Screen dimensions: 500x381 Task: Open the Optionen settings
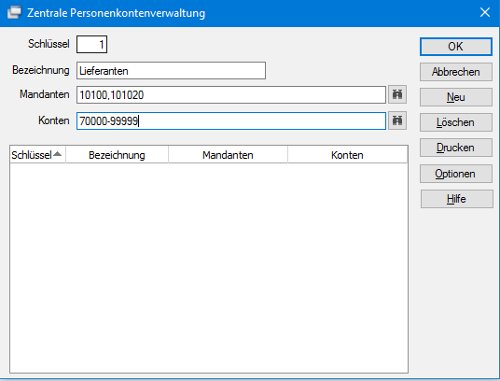tap(456, 173)
